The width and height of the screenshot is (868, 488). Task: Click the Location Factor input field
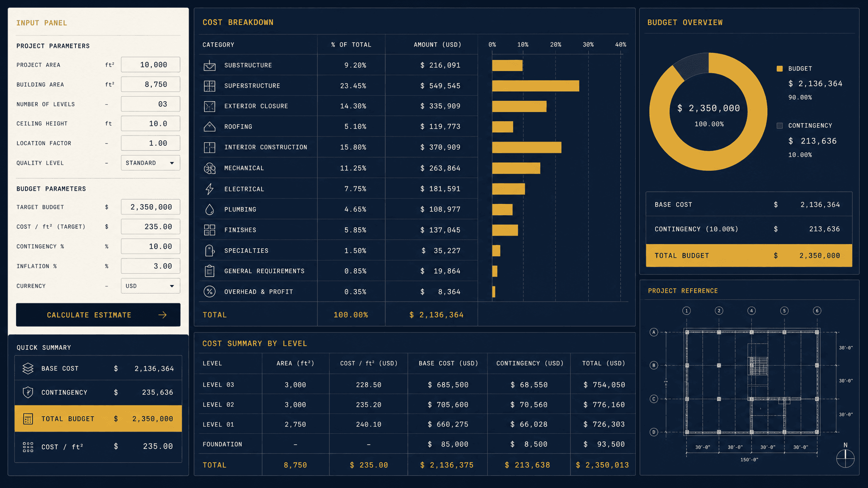coord(150,143)
